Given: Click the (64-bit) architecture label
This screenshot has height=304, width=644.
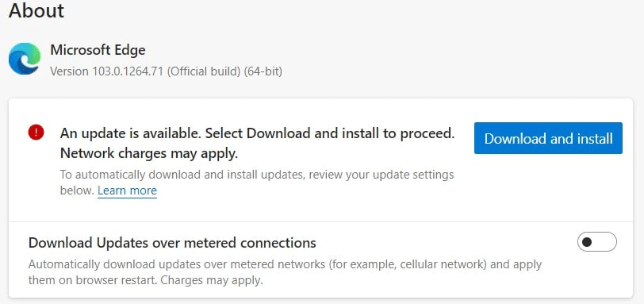Looking at the screenshot, I should coord(263,71).
